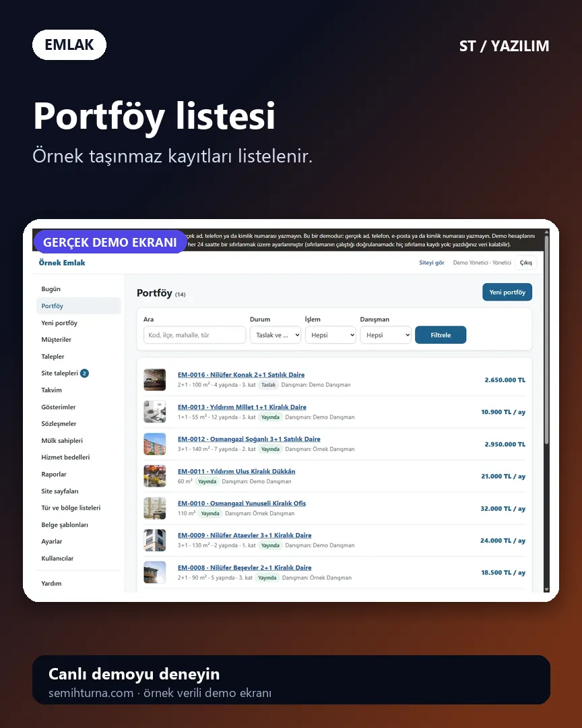Click the EM-0008 listing thumbnail

[154, 572]
